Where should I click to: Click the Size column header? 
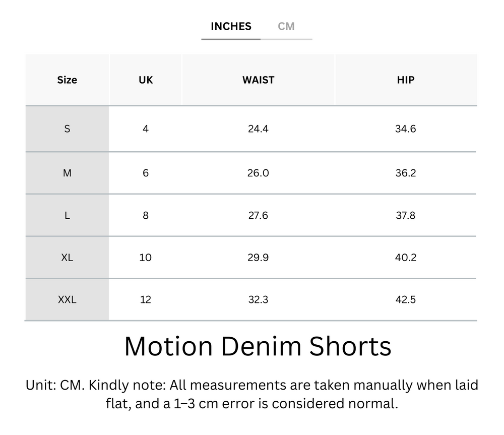(67, 80)
